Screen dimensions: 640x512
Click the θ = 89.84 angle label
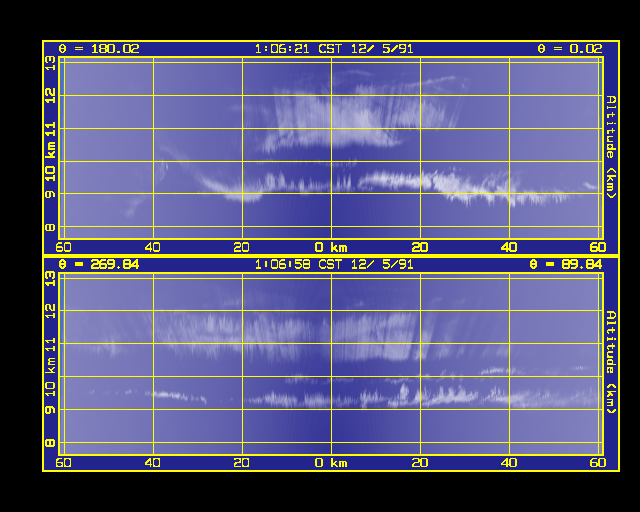(x=566, y=265)
